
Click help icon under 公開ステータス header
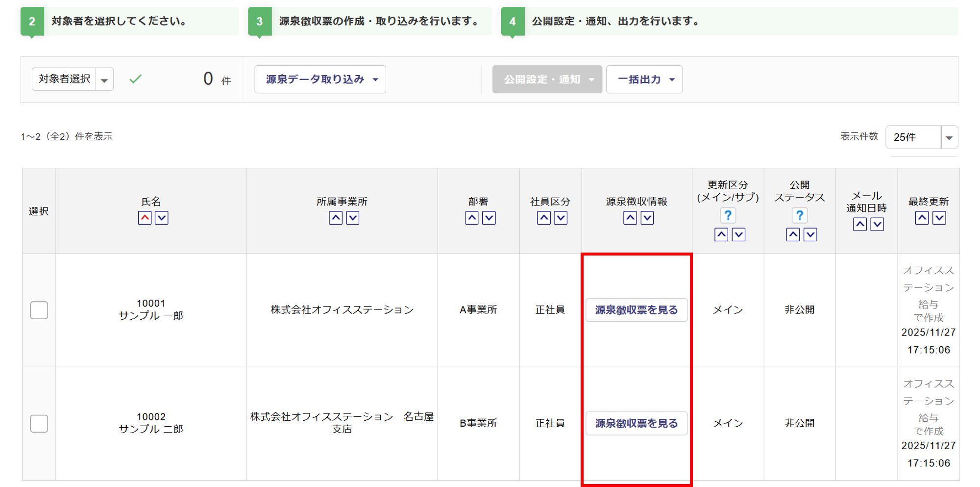[x=799, y=215]
